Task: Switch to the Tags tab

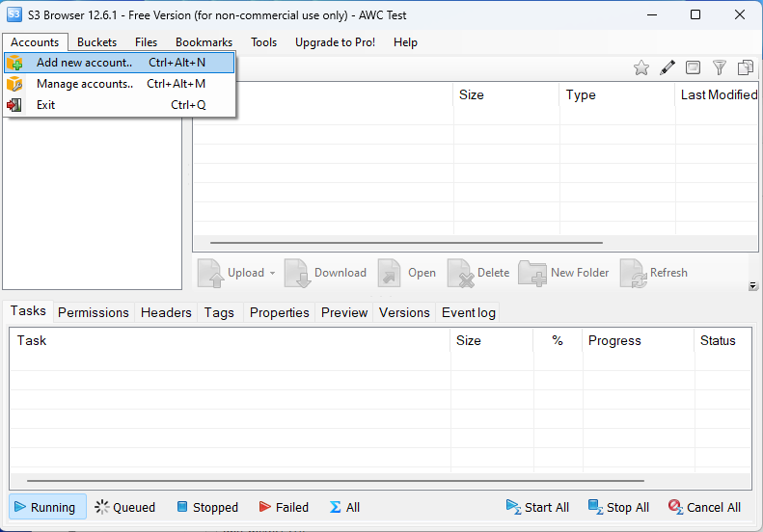Action: pos(219,312)
